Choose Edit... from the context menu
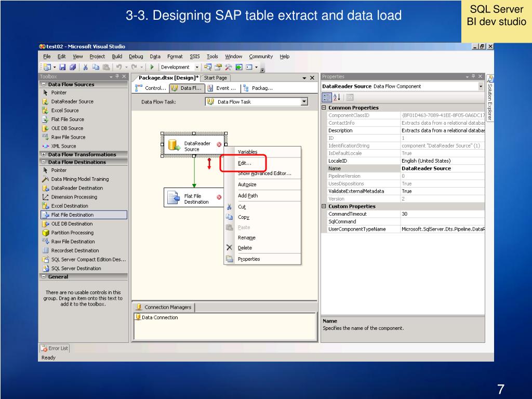The image size is (532, 399). pos(262,163)
